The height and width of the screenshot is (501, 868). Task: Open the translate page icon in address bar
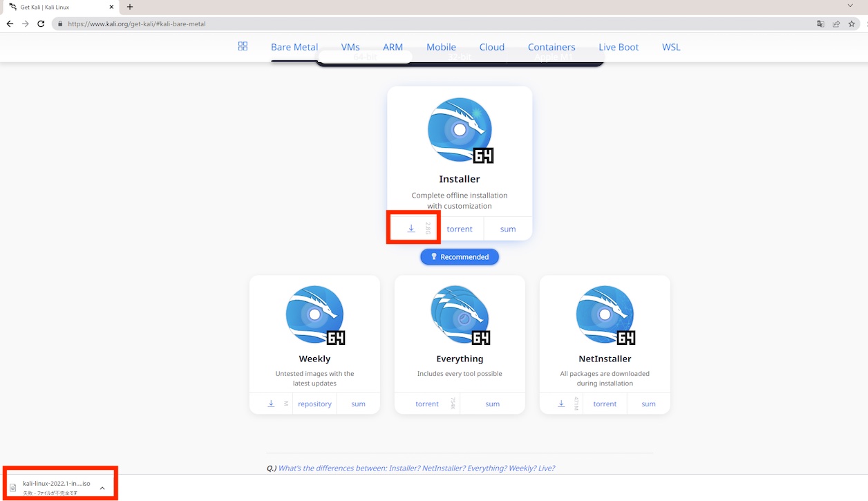pos(820,23)
